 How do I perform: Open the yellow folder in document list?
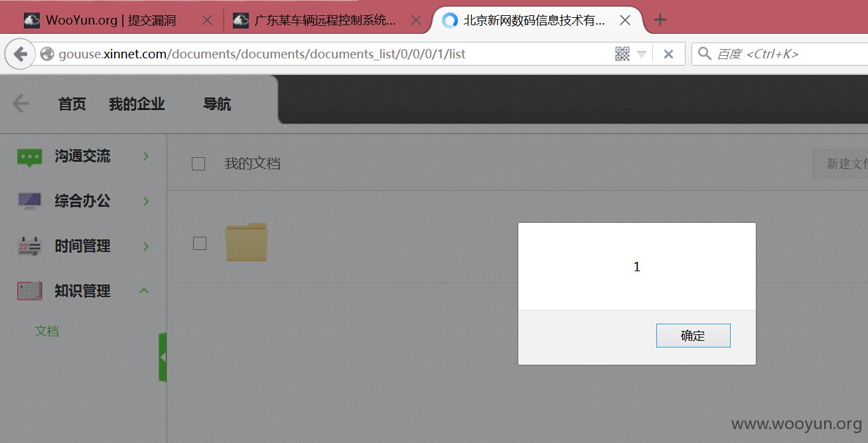pos(246,242)
